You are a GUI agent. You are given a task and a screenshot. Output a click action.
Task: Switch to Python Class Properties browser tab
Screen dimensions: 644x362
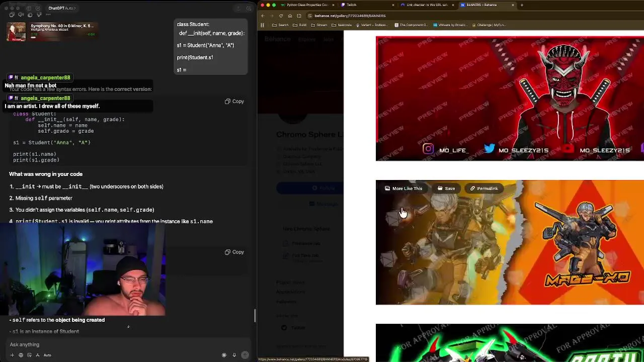[x=307, y=5]
